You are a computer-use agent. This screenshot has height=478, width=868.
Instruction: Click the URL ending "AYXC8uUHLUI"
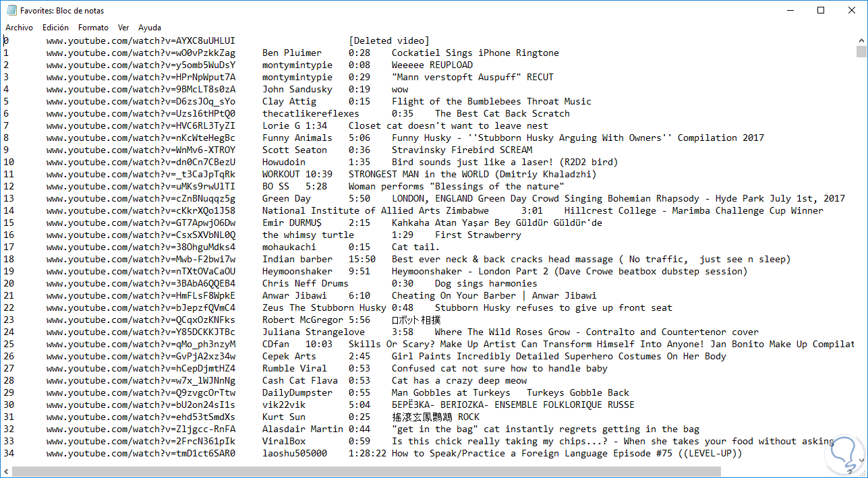[x=141, y=40]
